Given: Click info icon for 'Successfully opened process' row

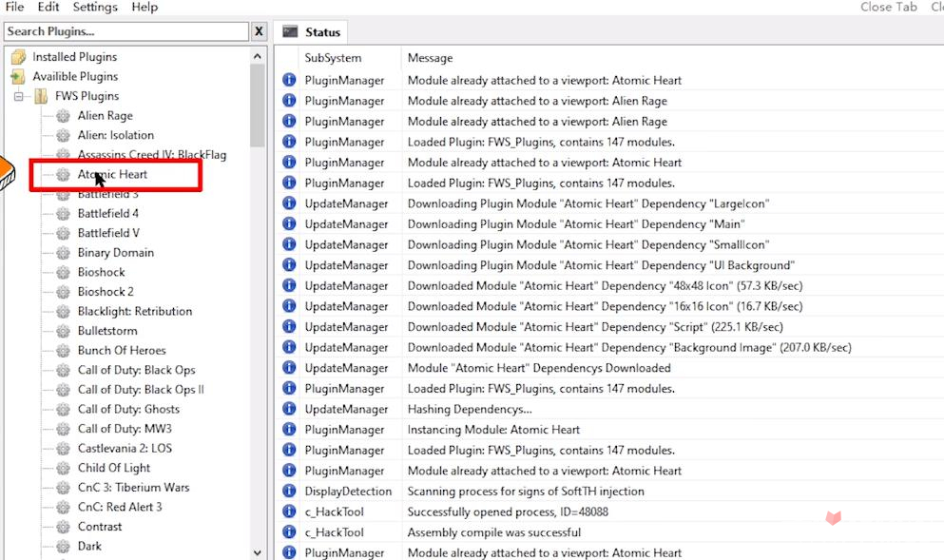Looking at the screenshot, I should click(289, 511).
